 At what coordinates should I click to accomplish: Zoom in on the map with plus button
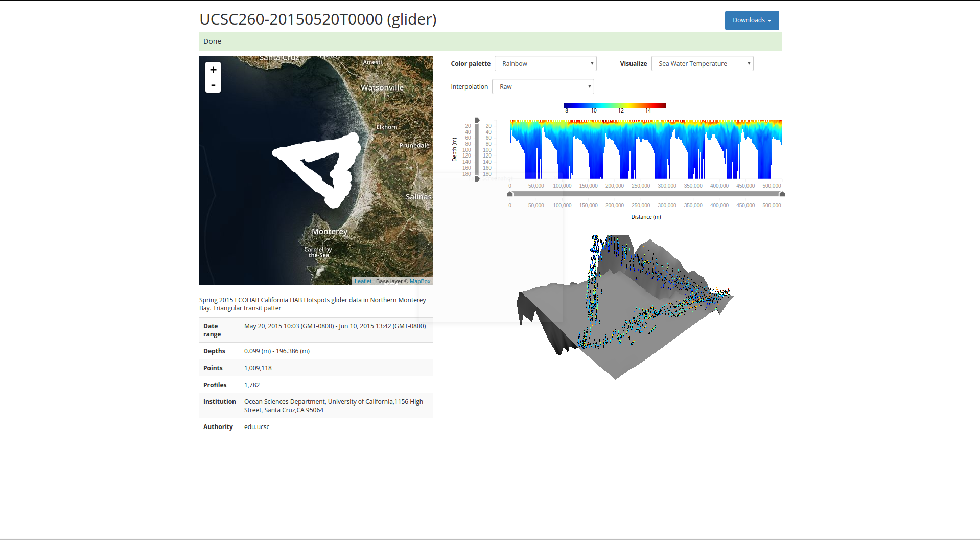pos(213,70)
